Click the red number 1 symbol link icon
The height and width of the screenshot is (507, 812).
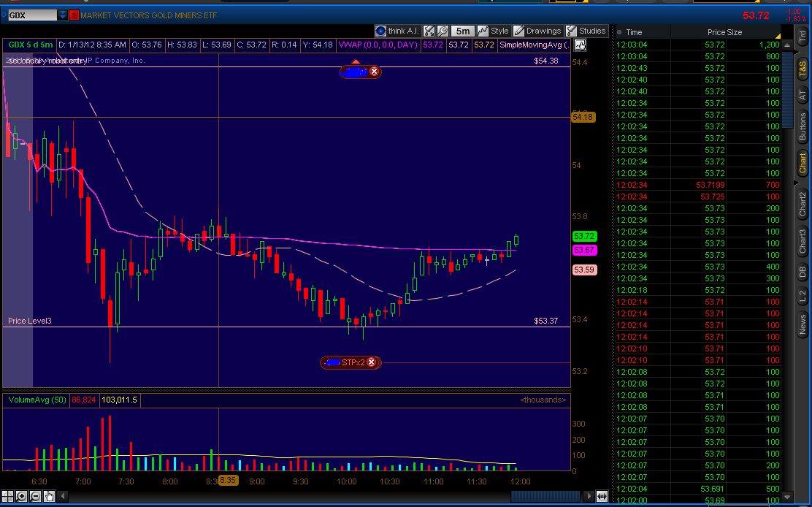click(74, 15)
